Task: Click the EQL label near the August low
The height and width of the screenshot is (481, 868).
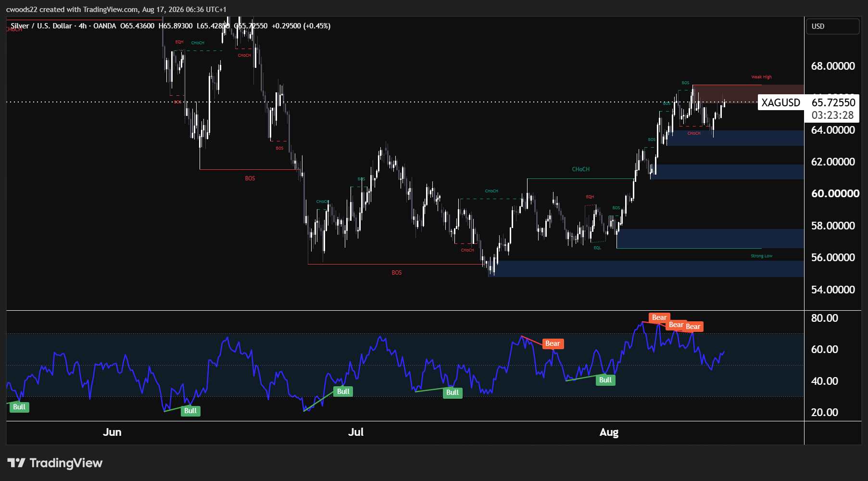Action: [597, 248]
